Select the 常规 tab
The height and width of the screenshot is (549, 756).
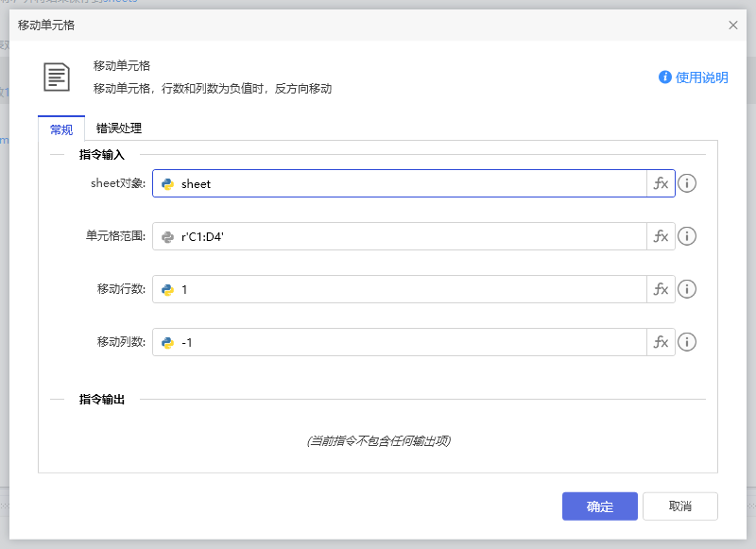(60, 129)
